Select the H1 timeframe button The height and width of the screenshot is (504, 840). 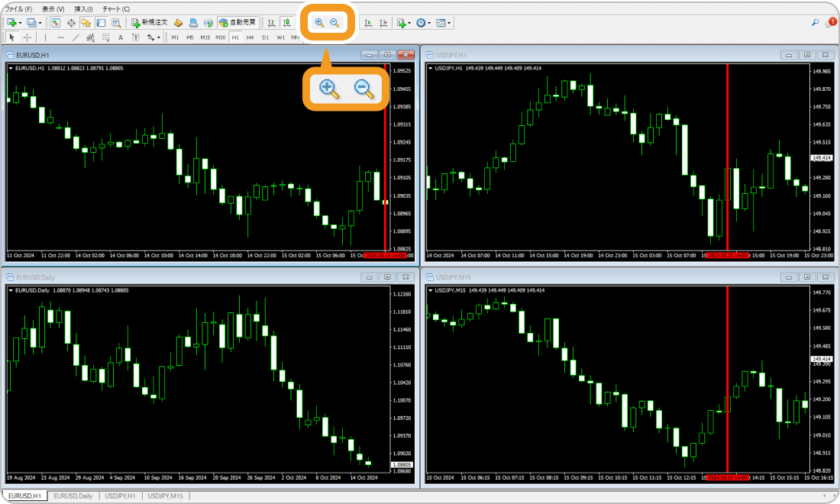(x=235, y=37)
